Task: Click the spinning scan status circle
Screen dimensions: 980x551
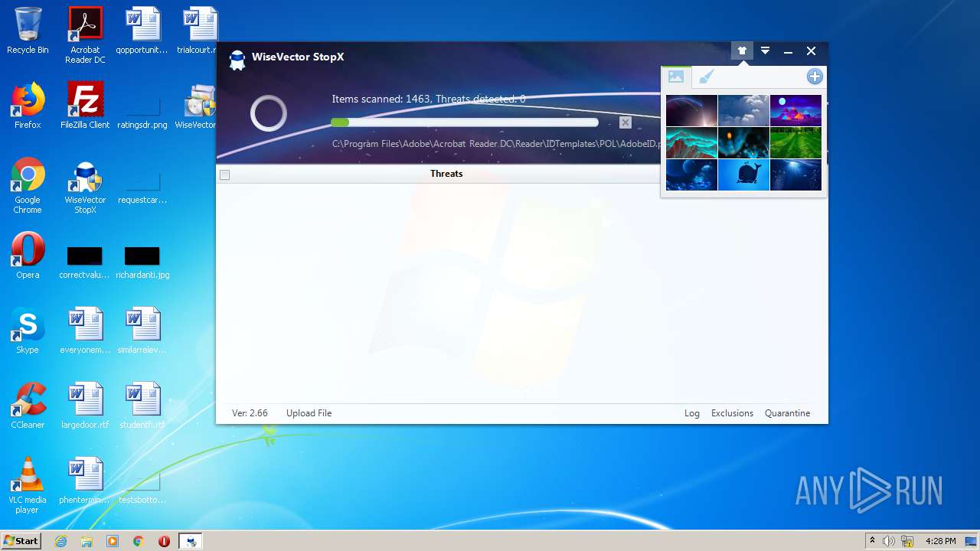Action: (269, 114)
